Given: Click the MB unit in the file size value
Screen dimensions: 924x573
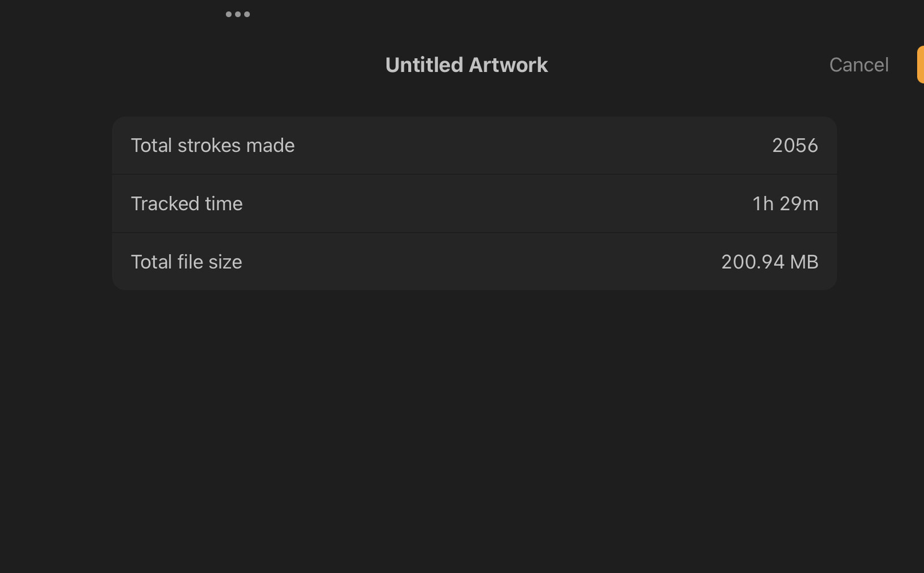Looking at the screenshot, I should [804, 262].
